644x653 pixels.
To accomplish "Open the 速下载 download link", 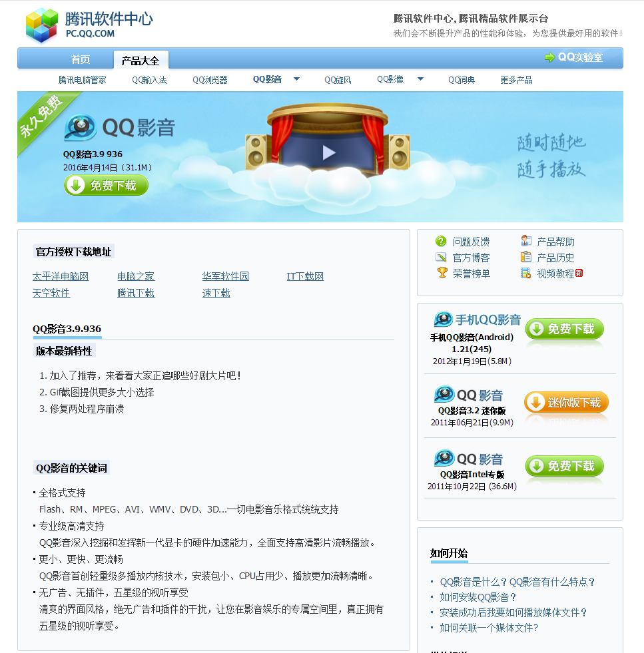I will click(216, 293).
